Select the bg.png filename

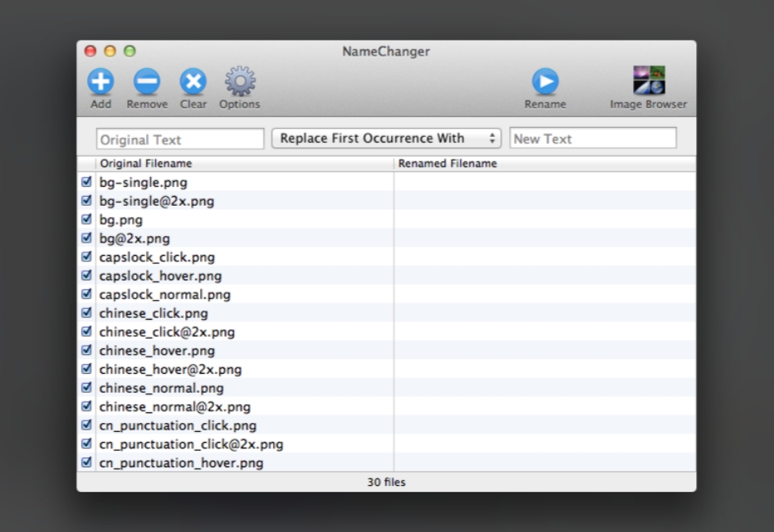pos(121,221)
